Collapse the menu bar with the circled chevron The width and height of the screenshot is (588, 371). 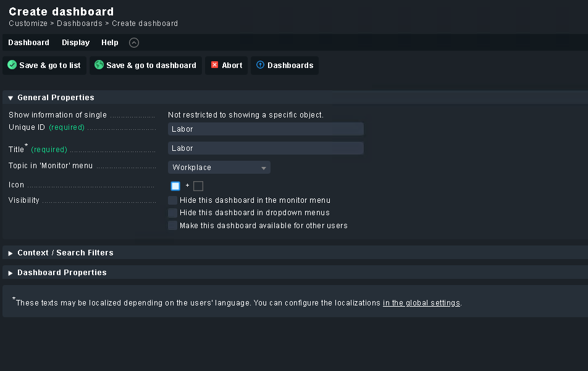[x=133, y=43]
